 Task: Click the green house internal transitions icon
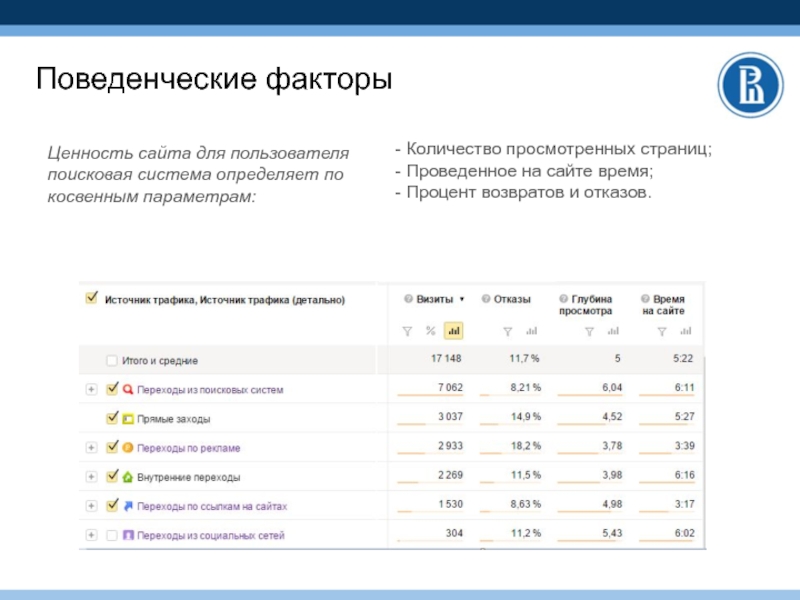pos(128,477)
